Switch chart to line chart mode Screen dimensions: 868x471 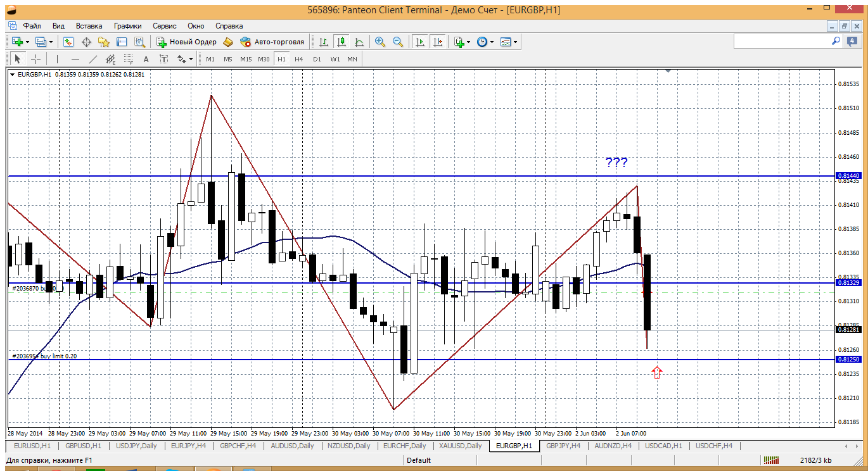(x=359, y=42)
